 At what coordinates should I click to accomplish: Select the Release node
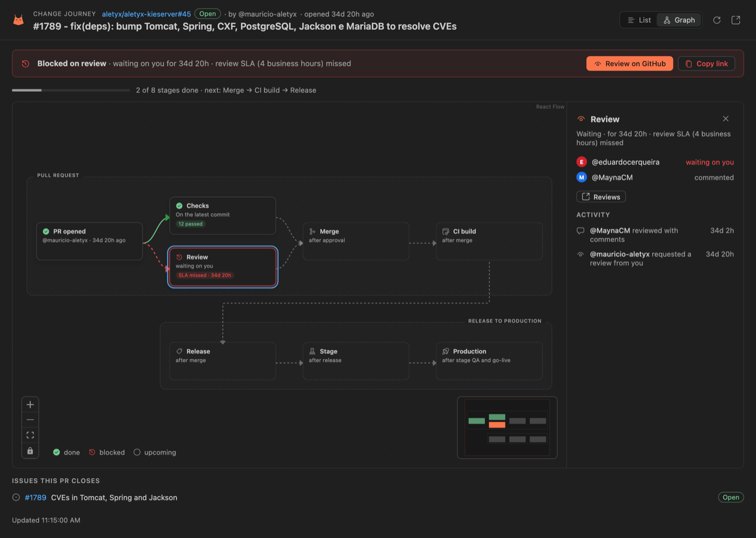click(222, 360)
